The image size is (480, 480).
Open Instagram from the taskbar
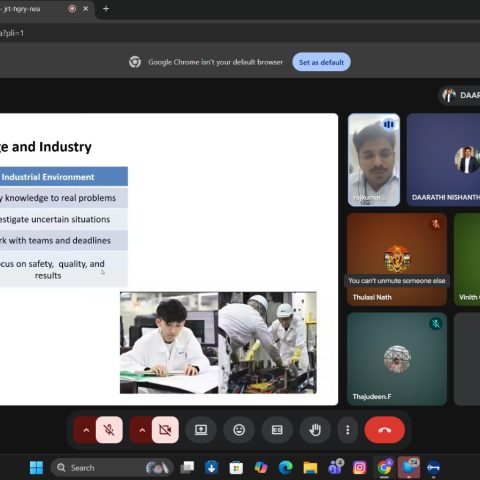pyautogui.click(x=360, y=468)
